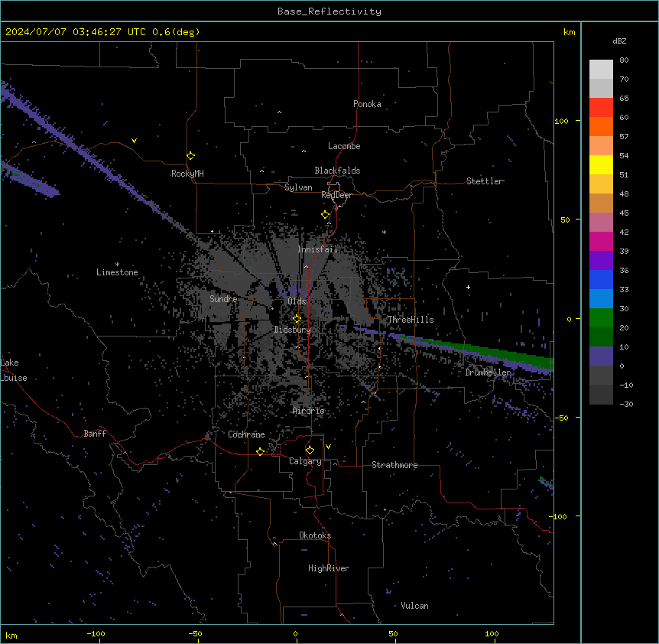
Task: Click the Ponoka city label
Action: click(x=367, y=104)
